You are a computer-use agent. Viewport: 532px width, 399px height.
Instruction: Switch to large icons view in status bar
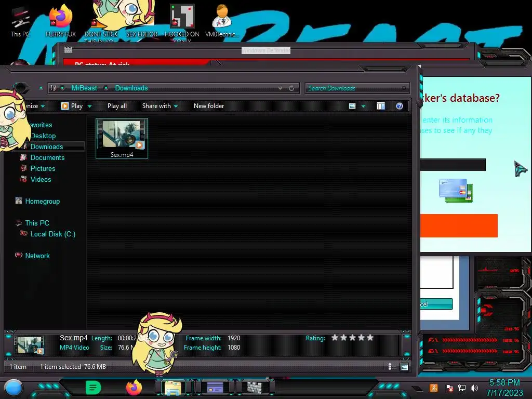click(x=404, y=367)
